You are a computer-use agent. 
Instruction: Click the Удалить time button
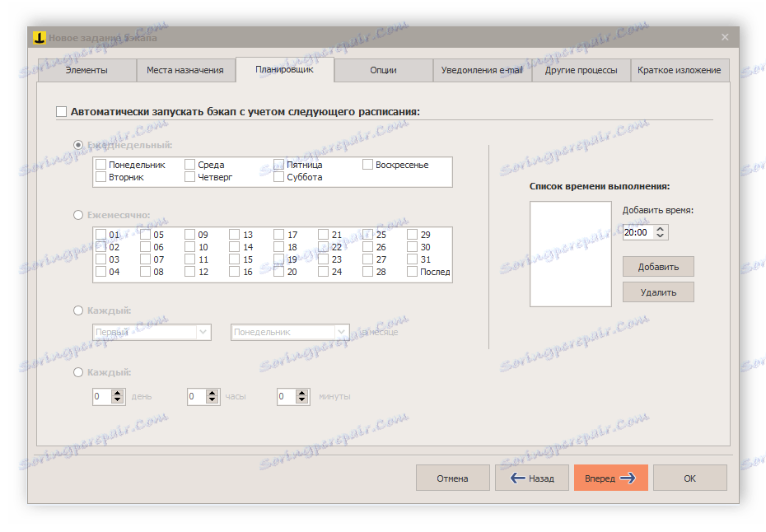point(658,292)
